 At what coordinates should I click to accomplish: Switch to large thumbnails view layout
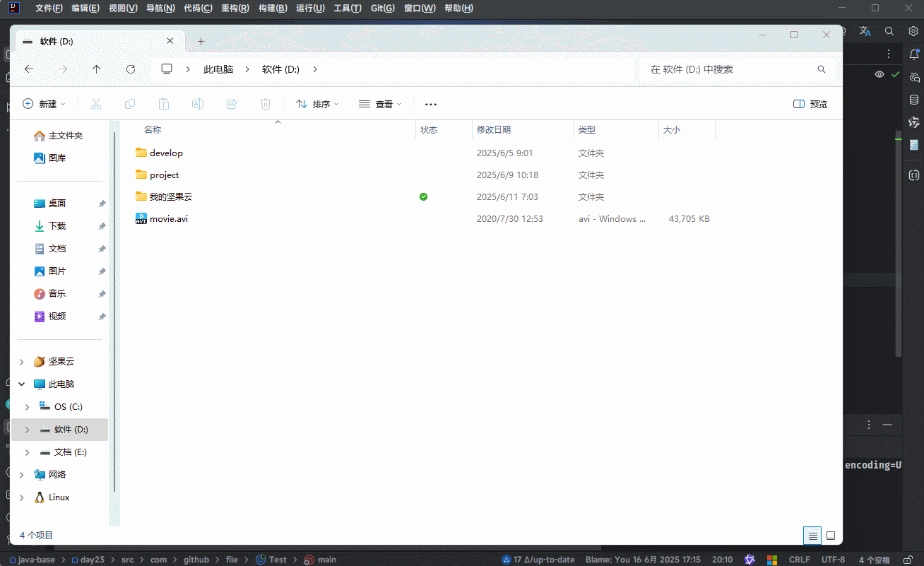click(831, 536)
